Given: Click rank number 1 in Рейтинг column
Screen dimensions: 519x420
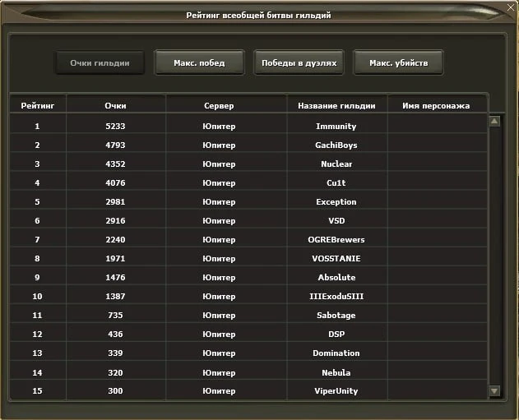Looking at the screenshot, I should pos(37,126).
